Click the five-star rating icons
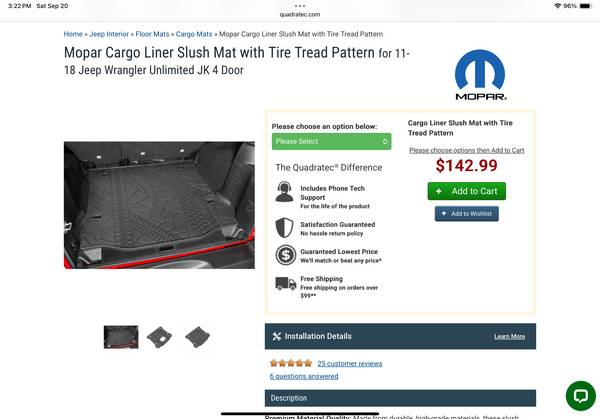 (x=291, y=363)
